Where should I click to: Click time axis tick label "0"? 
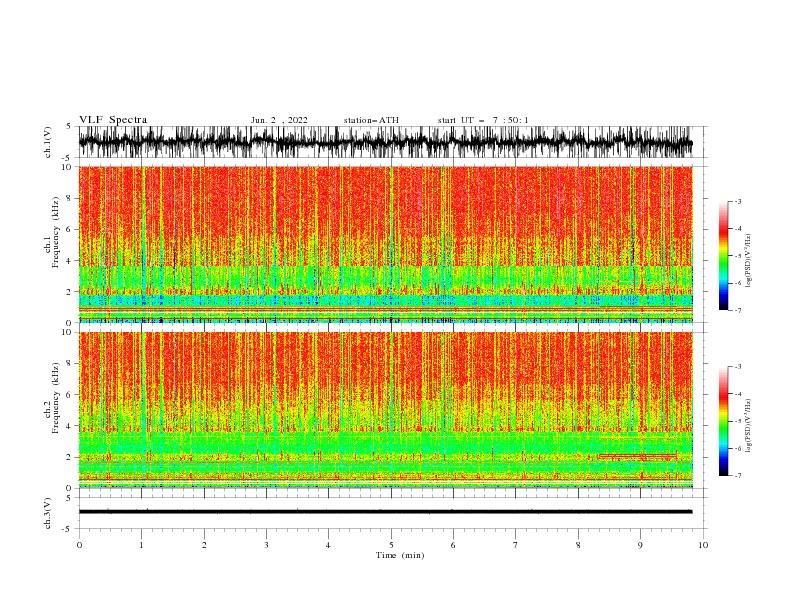[x=79, y=545]
